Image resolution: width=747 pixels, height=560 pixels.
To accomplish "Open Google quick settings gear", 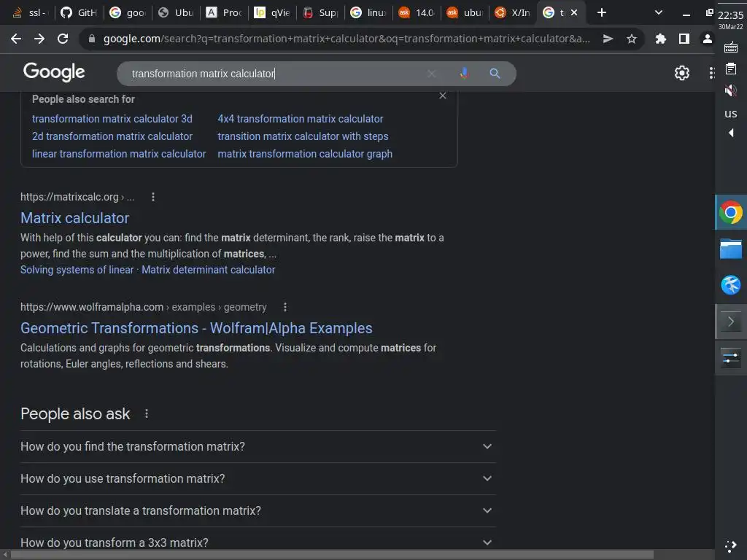I will click(682, 73).
